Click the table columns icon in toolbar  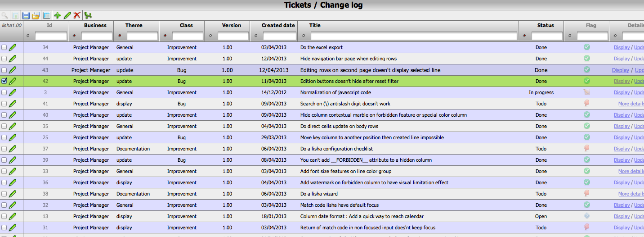click(x=46, y=15)
